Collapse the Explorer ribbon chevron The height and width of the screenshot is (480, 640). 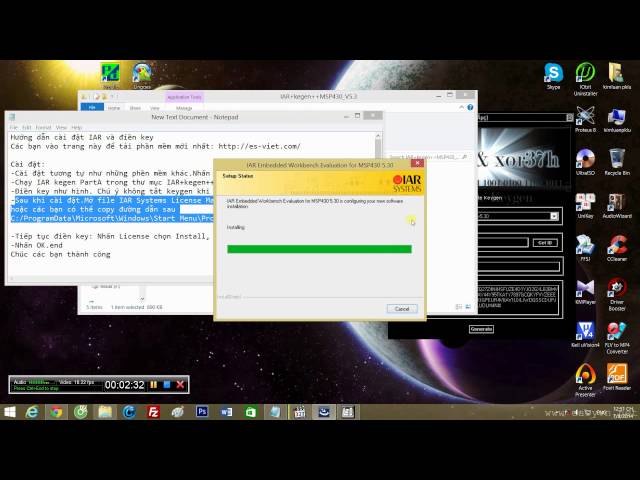click(461, 107)
